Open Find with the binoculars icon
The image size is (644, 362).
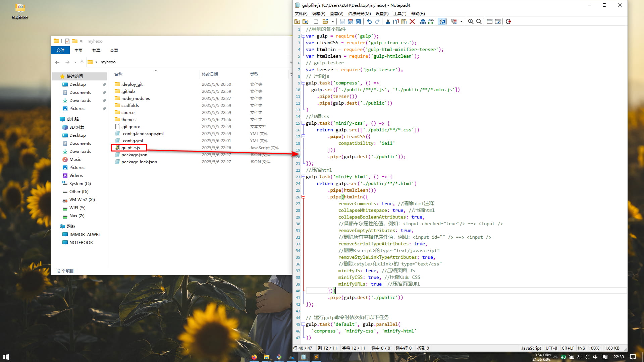(x=423, y=21)
